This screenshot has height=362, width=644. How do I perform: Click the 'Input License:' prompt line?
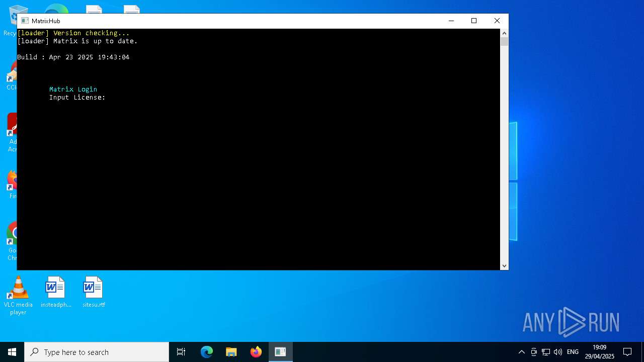[77, 97]
